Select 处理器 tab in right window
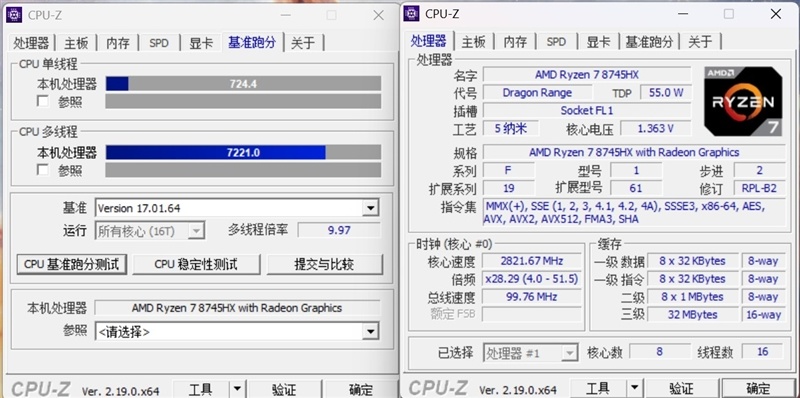The width and height of the screenshot is (800, 398). point(428,41)
